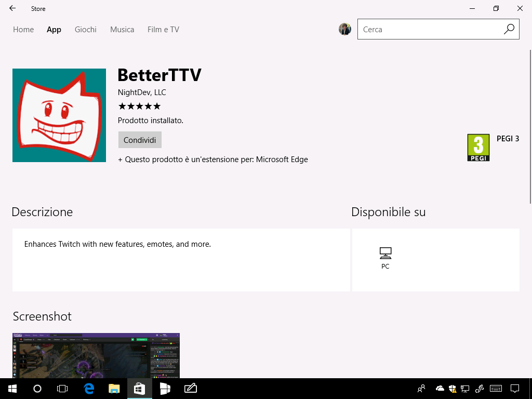Open Cortana from the taskbar
The image size is (532, 399).
37,389
